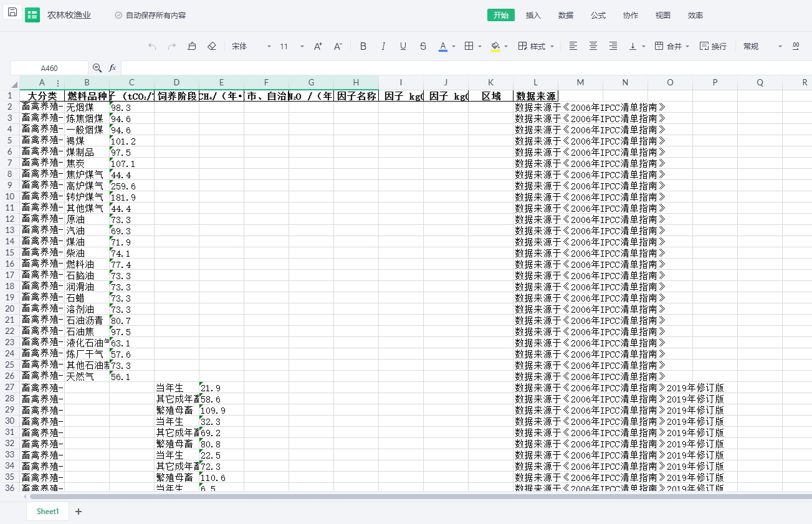Redo the last undone action
This screenshot has width=812, height=524.
click(172, 46)
